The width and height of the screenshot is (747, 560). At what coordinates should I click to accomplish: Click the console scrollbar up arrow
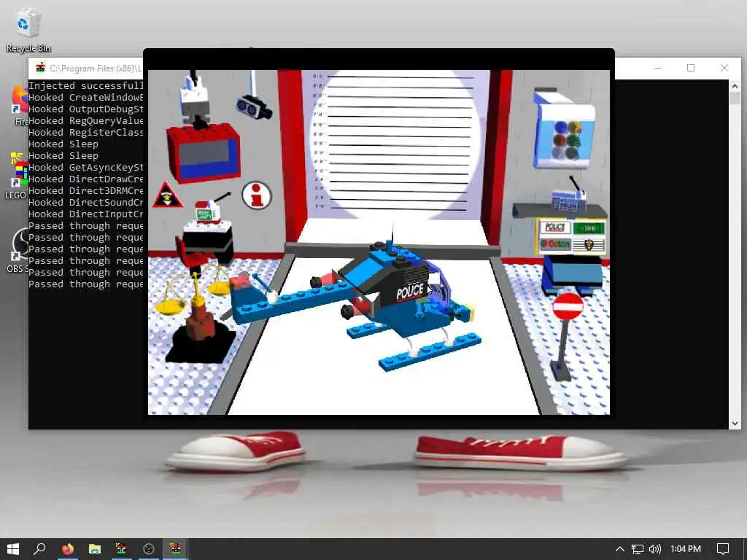pyautogui.click(x=734, y=86)
